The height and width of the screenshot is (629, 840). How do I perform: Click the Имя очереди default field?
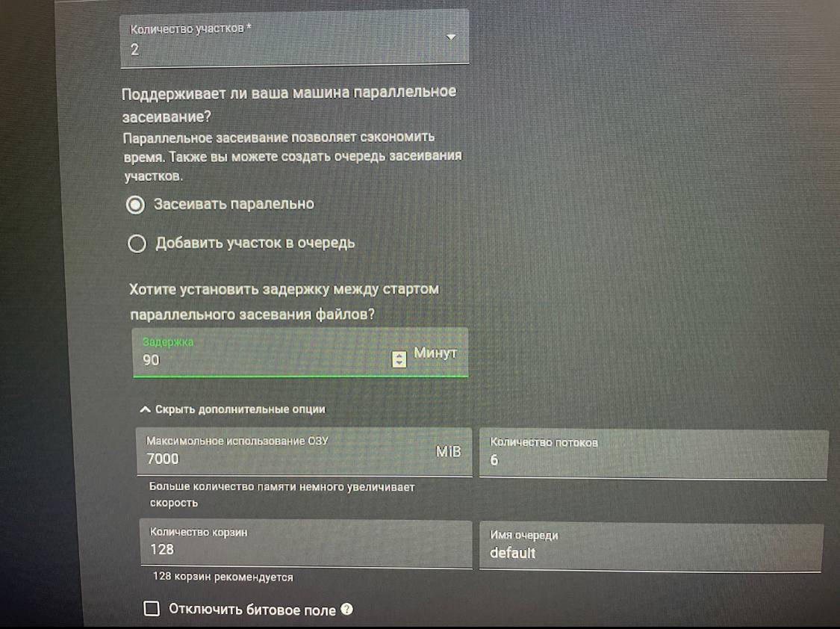pyautogui.click(x=651, y=547)
